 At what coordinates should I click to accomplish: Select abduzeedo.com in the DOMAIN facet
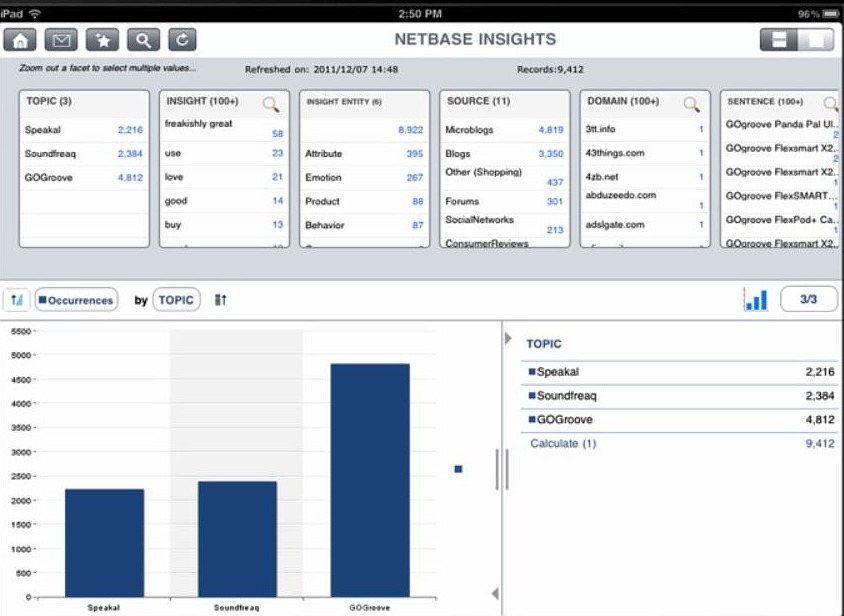point(645,200)
